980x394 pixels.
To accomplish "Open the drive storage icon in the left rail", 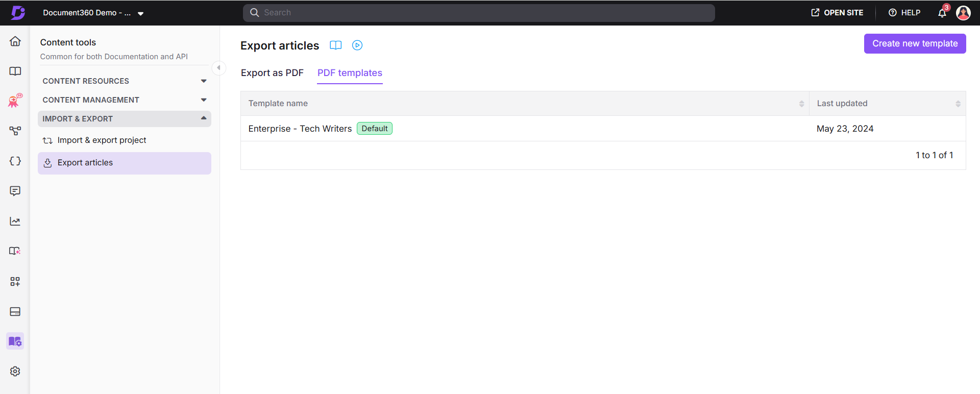I will pos(15,311).
